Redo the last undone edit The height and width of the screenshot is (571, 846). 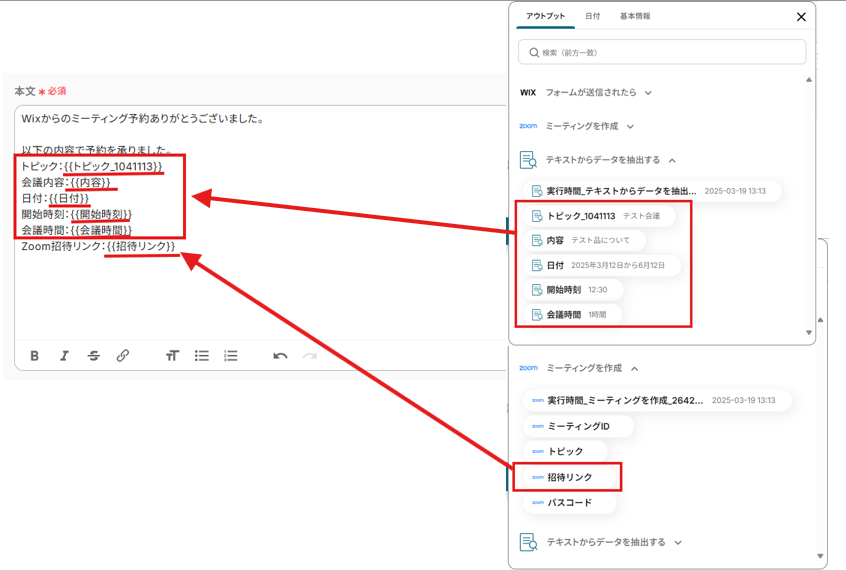click(310, 356)
